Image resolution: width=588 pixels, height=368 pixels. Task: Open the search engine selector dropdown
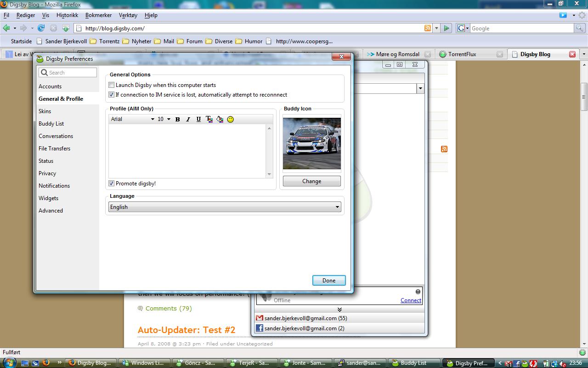coord(464,28)
